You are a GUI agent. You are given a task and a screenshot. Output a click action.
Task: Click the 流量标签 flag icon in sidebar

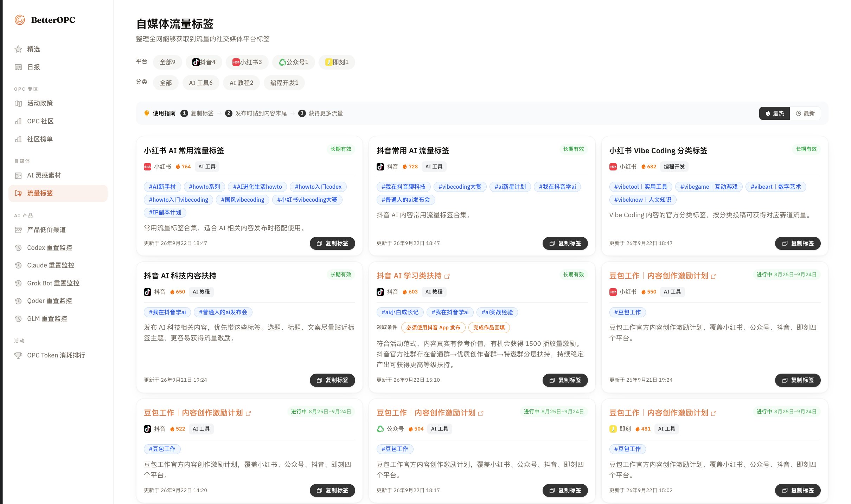(x=18, y=193)
